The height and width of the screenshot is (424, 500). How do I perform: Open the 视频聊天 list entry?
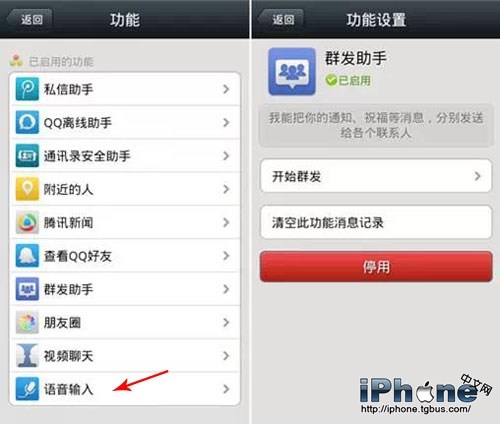click(125, 356)
